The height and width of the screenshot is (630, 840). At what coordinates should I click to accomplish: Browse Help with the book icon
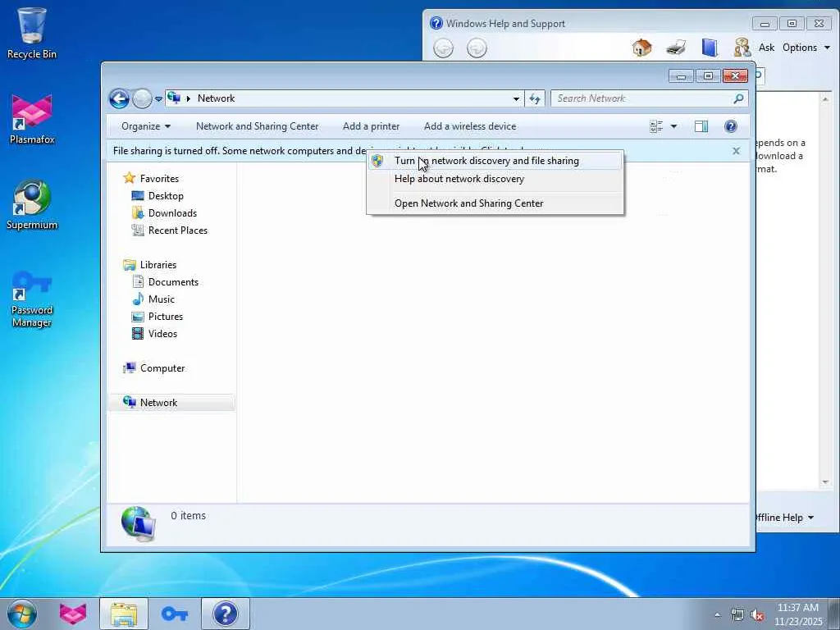point(710,48)
